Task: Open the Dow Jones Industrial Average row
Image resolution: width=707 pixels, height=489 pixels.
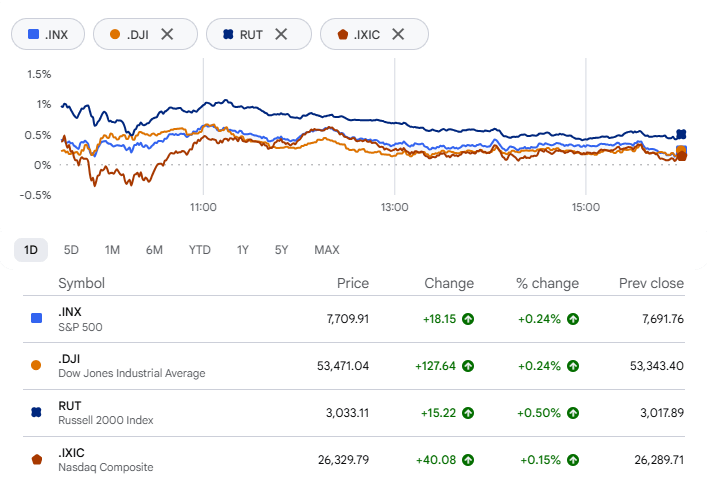Action: click(354, 366)
